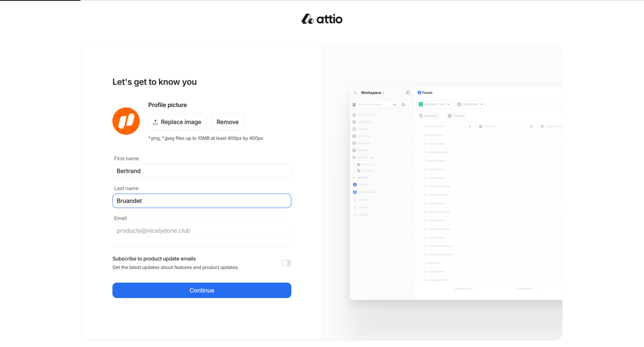Screen dimensions: 644x347
Task: Click the People tab in the preview
Action: (425, 93)
